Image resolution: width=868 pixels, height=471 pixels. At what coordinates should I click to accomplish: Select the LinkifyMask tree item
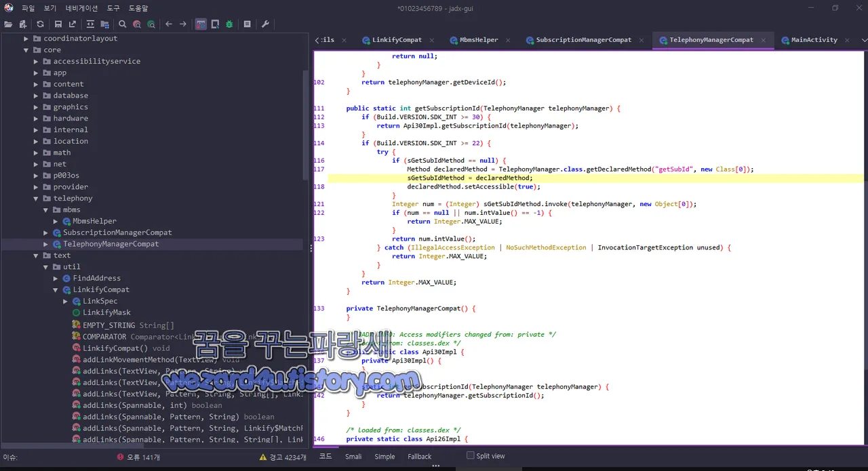tap(106, 312)
